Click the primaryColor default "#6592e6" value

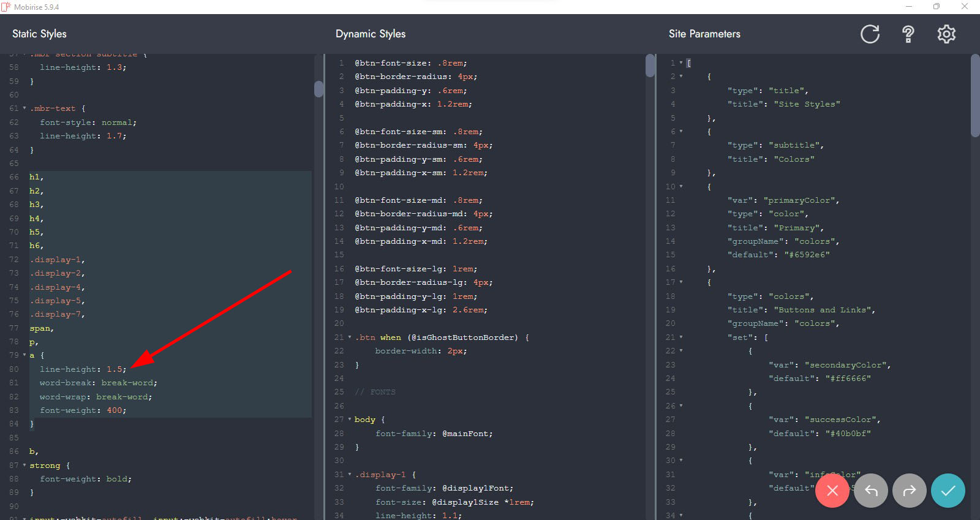click(x=807, y=255)
